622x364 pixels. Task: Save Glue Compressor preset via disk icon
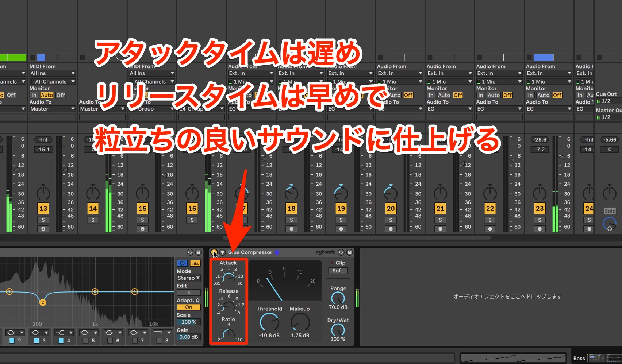349,252
